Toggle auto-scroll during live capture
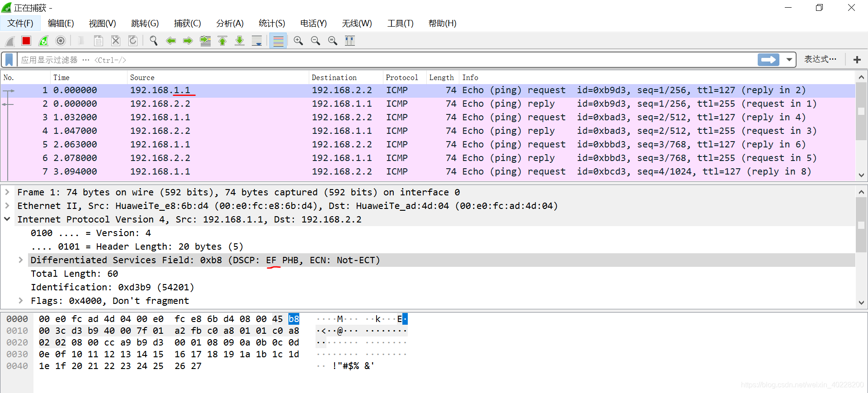 click(x=257, y=41)
